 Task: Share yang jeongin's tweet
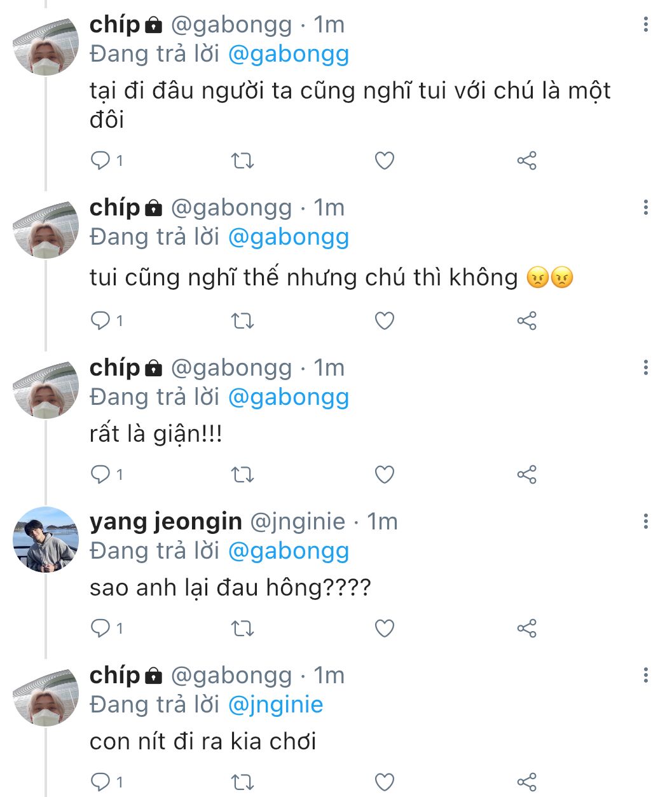pos(527,629)
